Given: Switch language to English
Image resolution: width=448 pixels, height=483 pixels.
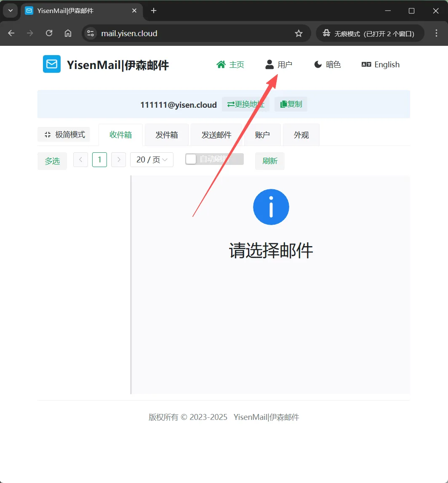Looking at the screenshot, I should tap(380, 64).
